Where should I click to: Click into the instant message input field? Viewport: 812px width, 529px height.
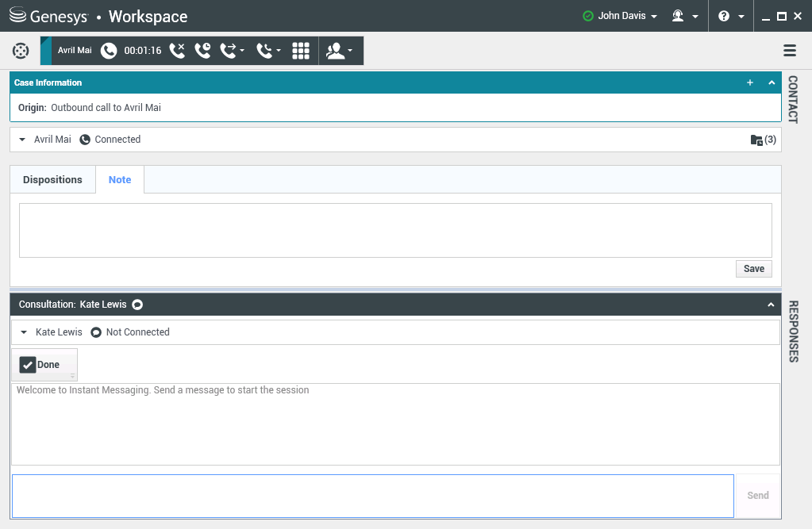click(372, 496)
